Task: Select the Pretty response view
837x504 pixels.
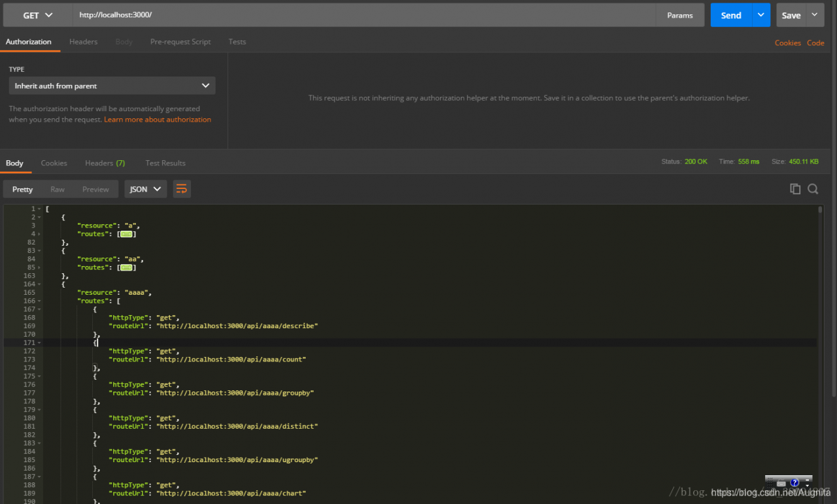Action: point(22,189)
